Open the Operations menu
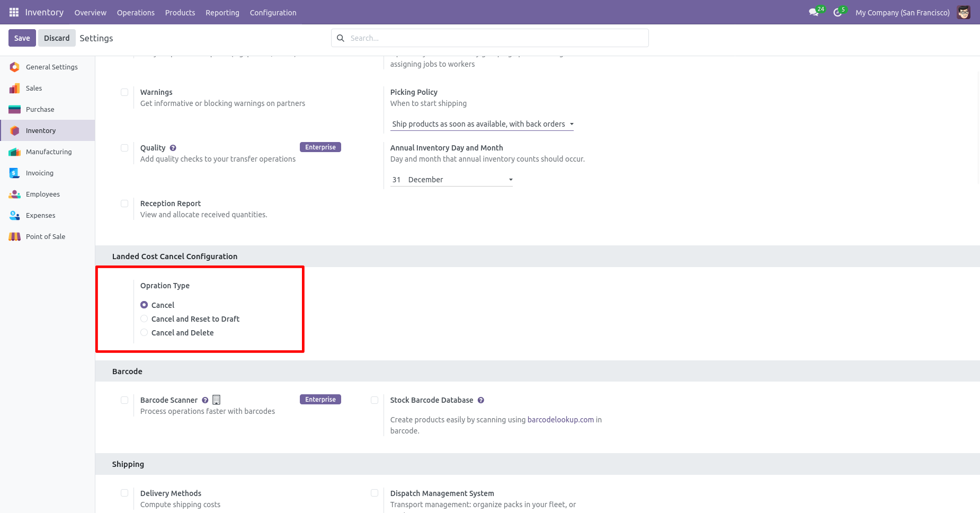 click(136, 13)
